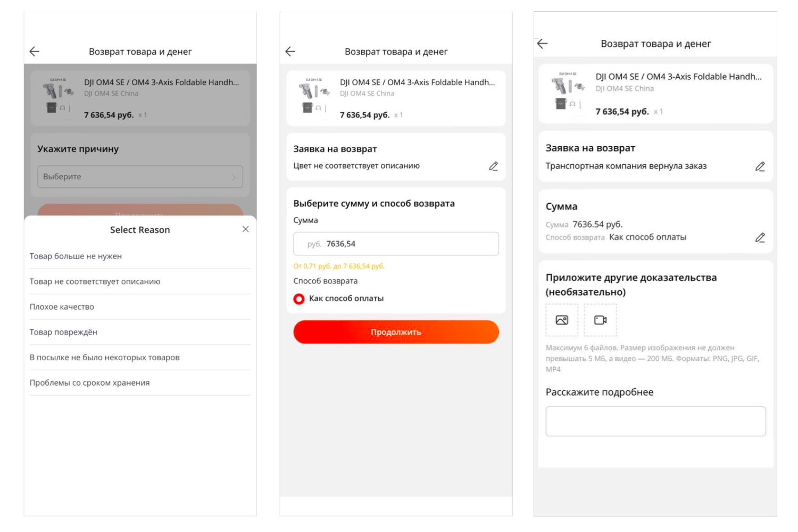Select 'Как способ оплаты' radio button
This screenshot has width=798, height=532.
point(299,299)
